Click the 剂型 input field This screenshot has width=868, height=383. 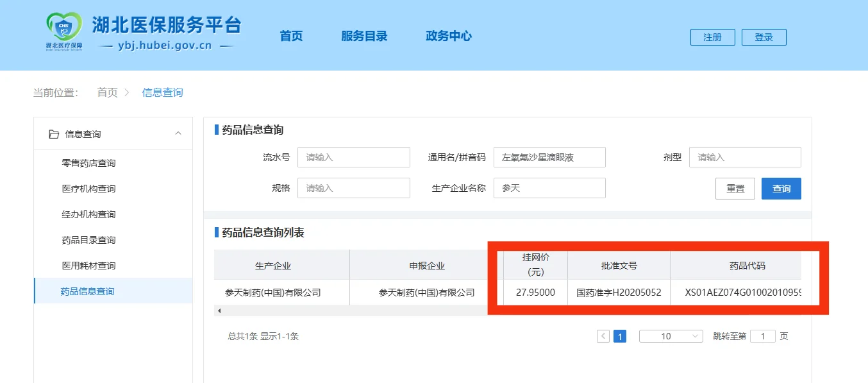744,157
